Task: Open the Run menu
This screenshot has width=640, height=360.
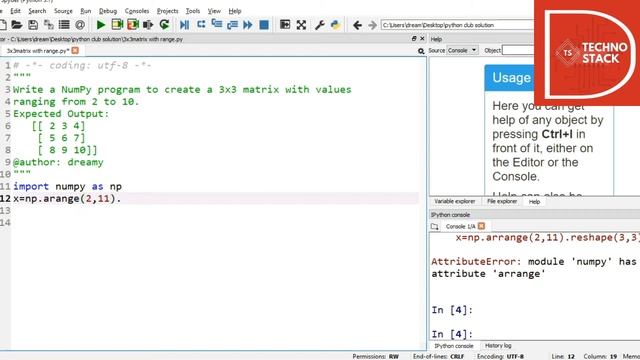Action: (x=86, y=11)
